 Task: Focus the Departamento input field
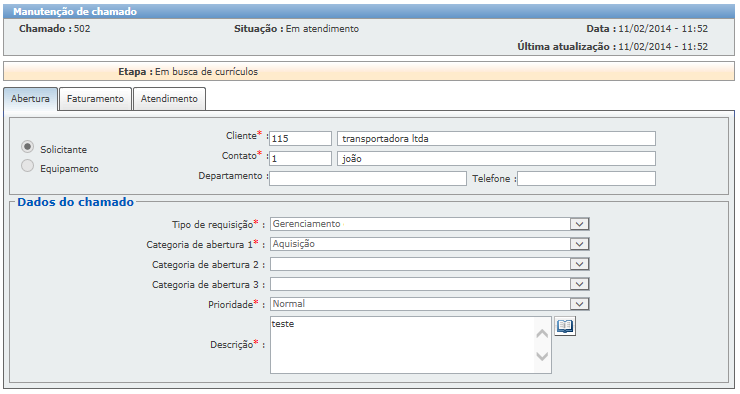[x=368, y=178]
